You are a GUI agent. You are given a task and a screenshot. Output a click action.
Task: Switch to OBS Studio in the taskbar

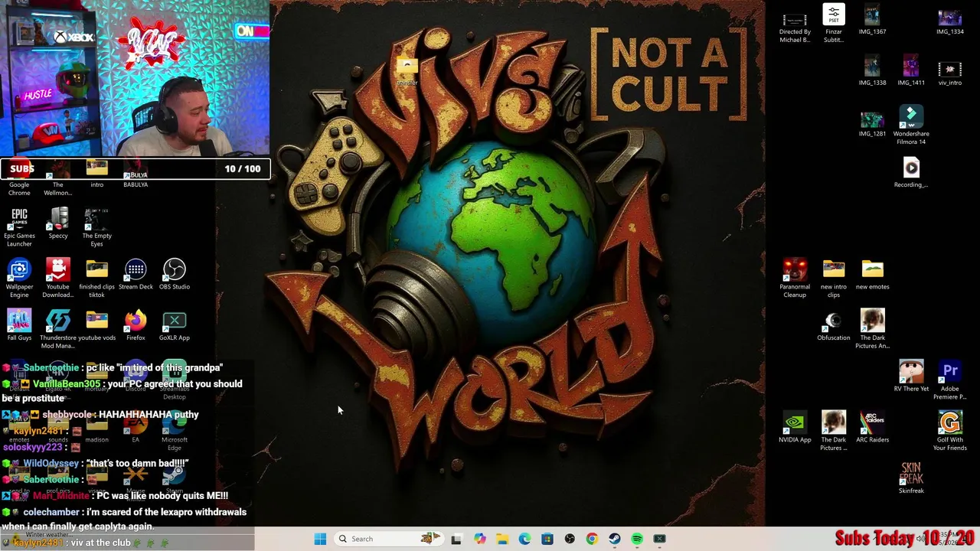click(570, 539)
